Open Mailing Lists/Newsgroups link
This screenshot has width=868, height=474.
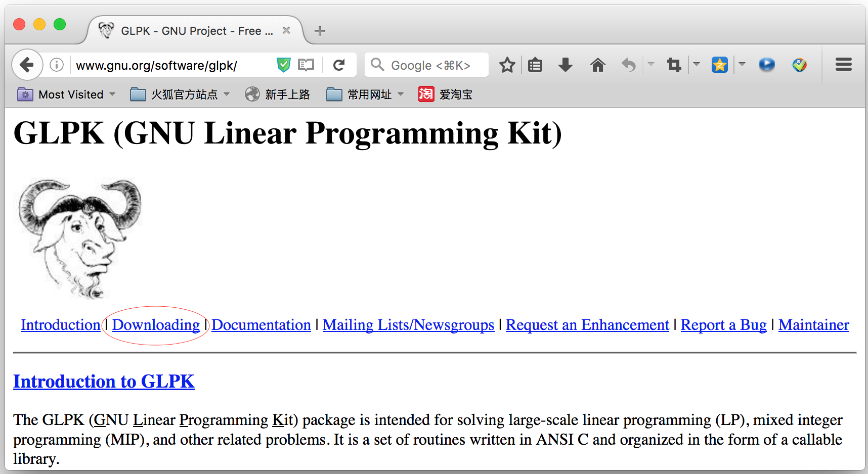[x=409, y=325]
